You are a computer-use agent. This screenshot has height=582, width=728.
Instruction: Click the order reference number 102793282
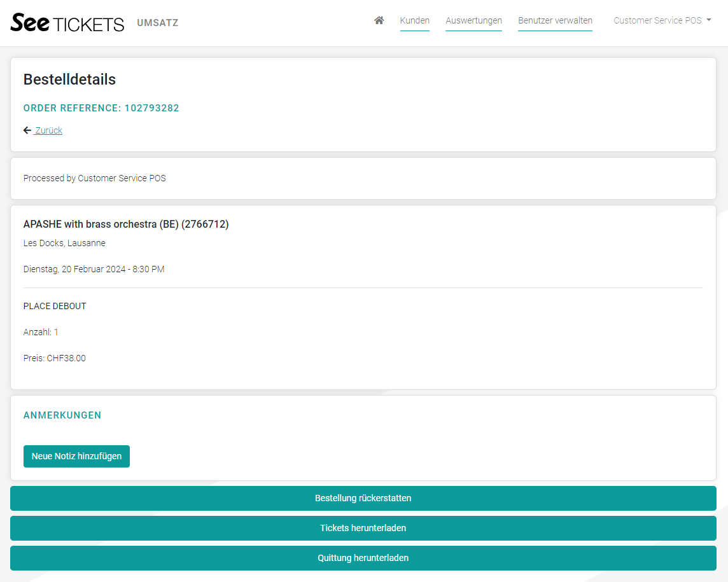(151, 108)
